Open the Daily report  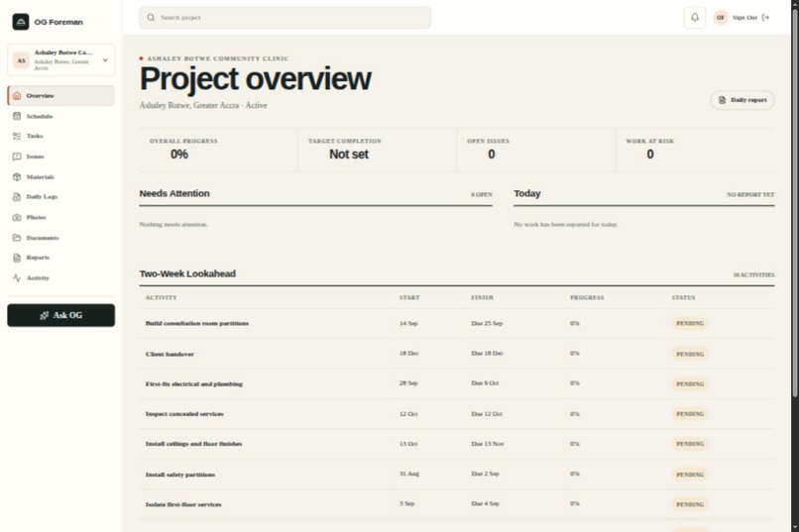742,100
